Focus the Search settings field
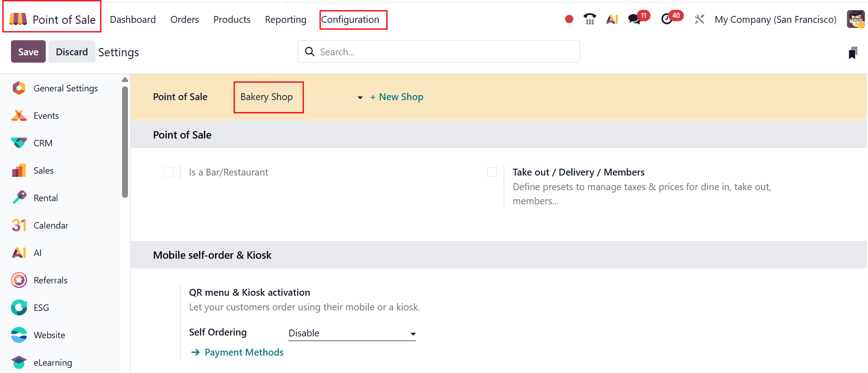This screenshot has height=373, width=868. tap(439, 52)
